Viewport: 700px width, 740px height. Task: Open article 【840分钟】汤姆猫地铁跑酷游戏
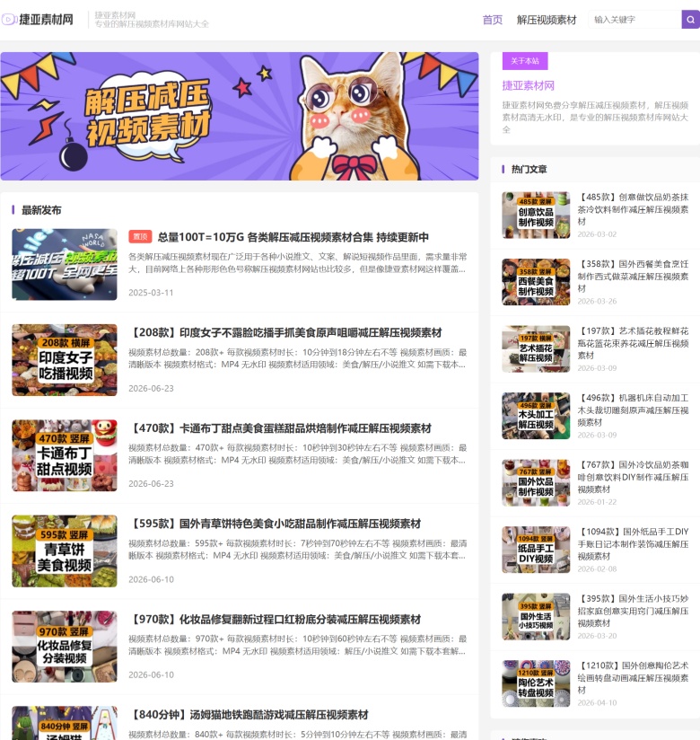[249, 715]
